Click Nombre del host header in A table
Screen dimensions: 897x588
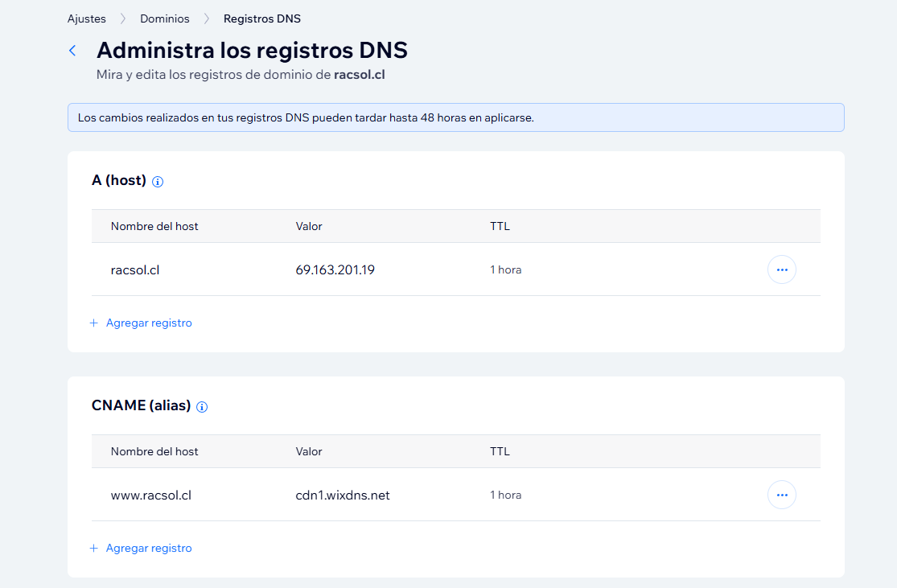click(154, 226)
